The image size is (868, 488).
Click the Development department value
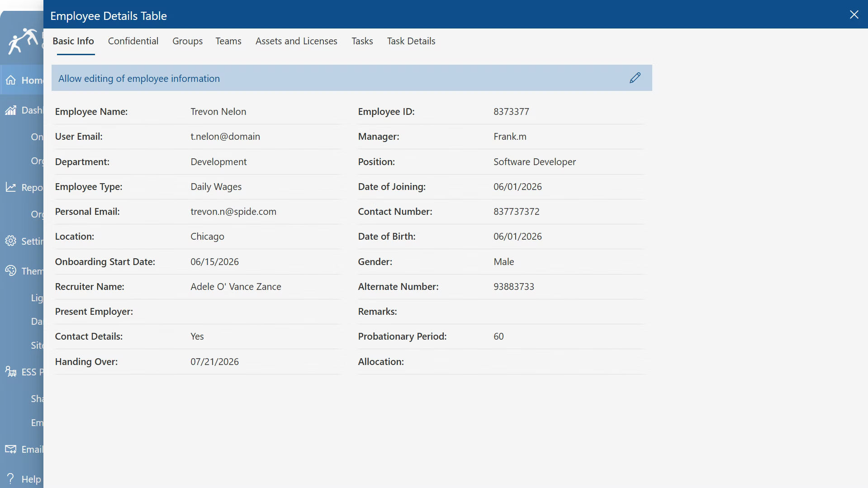(218, 162)
